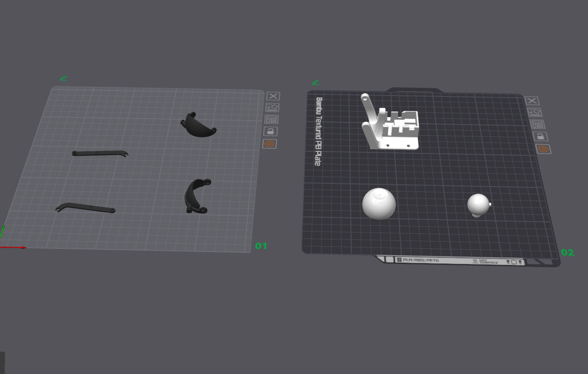Screen dimensions: 588x374
Task: Arrange objects on plate 01
Action: click(x=271, y=120)
